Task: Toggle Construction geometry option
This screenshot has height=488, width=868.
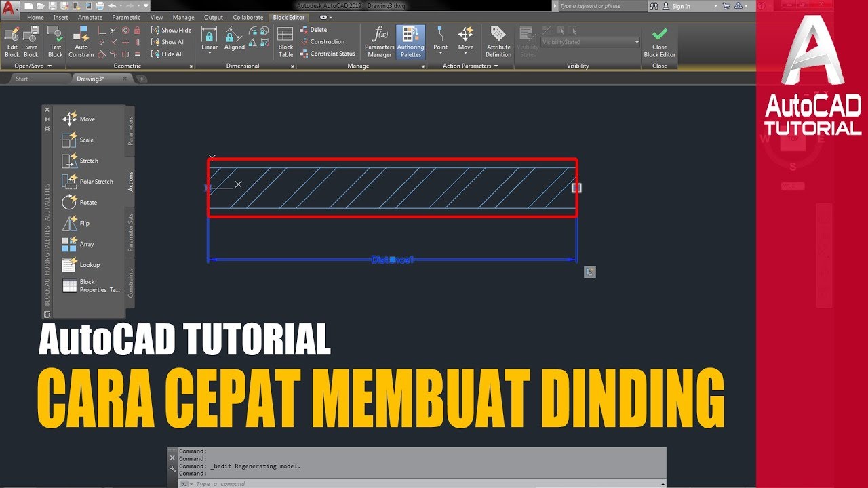Action: [322, 41]
